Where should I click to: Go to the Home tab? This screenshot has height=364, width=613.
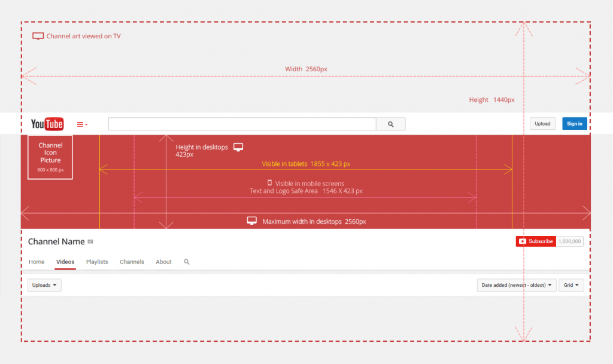pos(37,262)
